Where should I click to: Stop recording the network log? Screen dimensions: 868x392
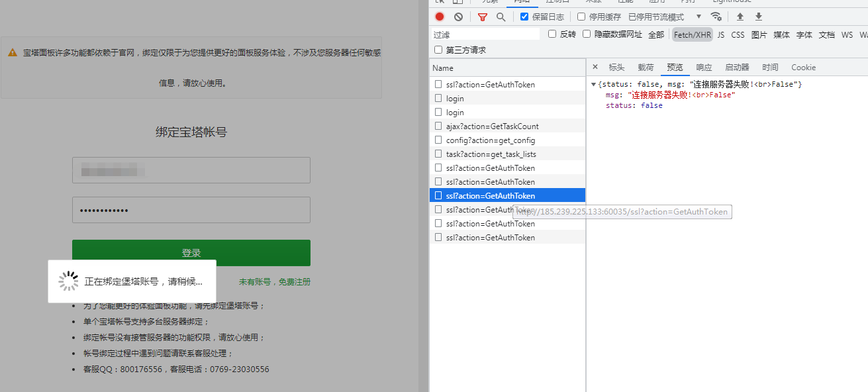pyautogui.click(x=440, y=17)
